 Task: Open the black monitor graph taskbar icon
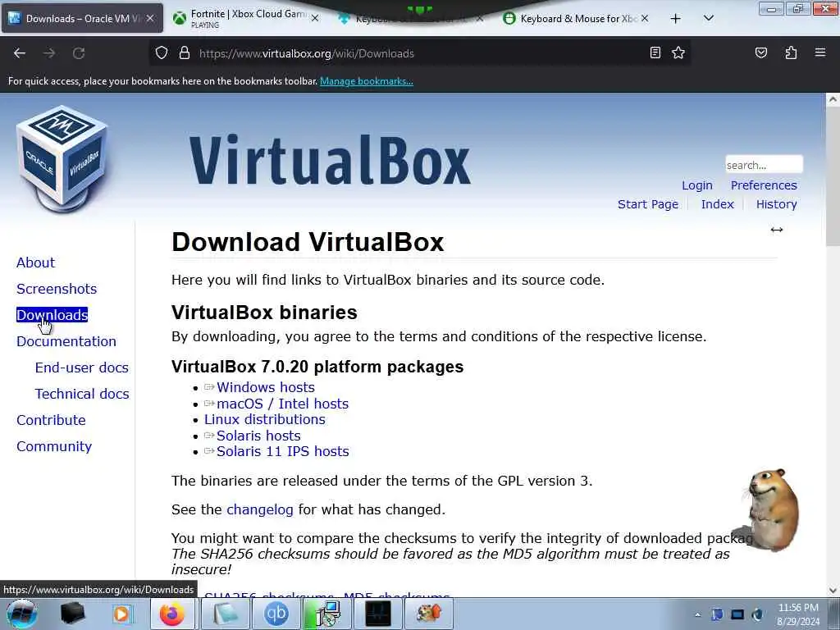point(378,614)
